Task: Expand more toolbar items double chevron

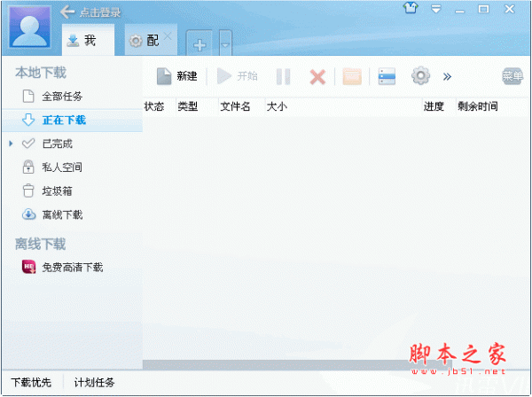Action: (x=447, y=76)
